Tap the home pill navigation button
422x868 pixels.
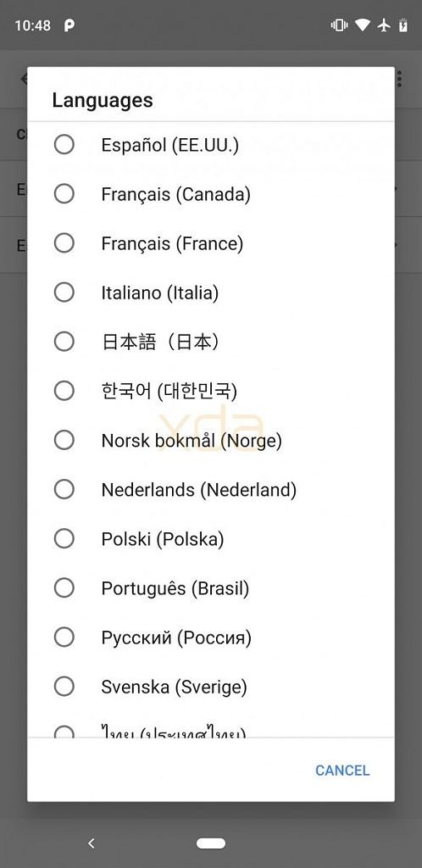[x=211, y=843]
